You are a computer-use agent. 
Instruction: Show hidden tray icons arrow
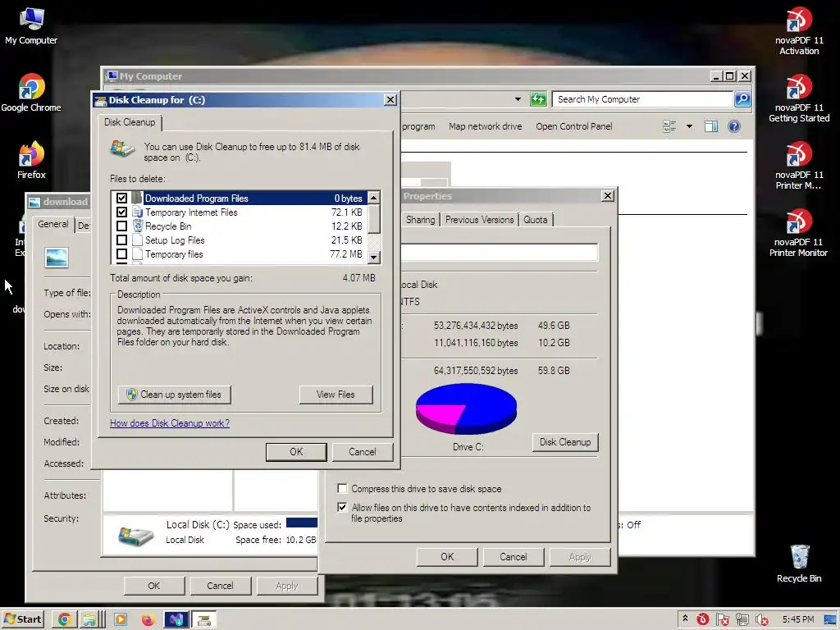tap(685, 619)
